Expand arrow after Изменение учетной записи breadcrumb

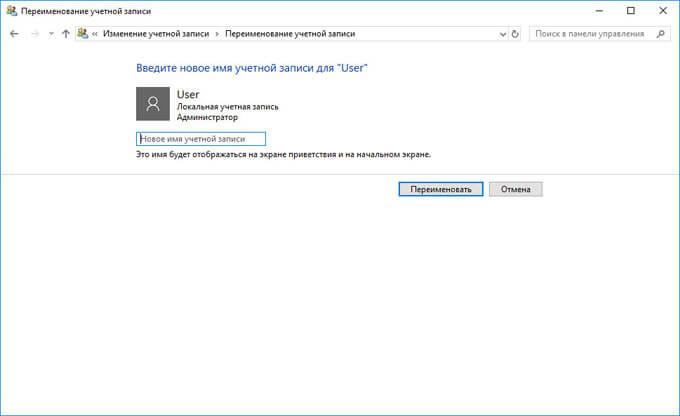217,34
